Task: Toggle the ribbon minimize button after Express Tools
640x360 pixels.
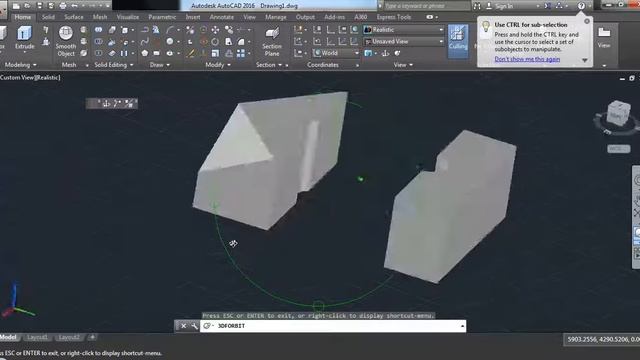Action: pos(429,17)
